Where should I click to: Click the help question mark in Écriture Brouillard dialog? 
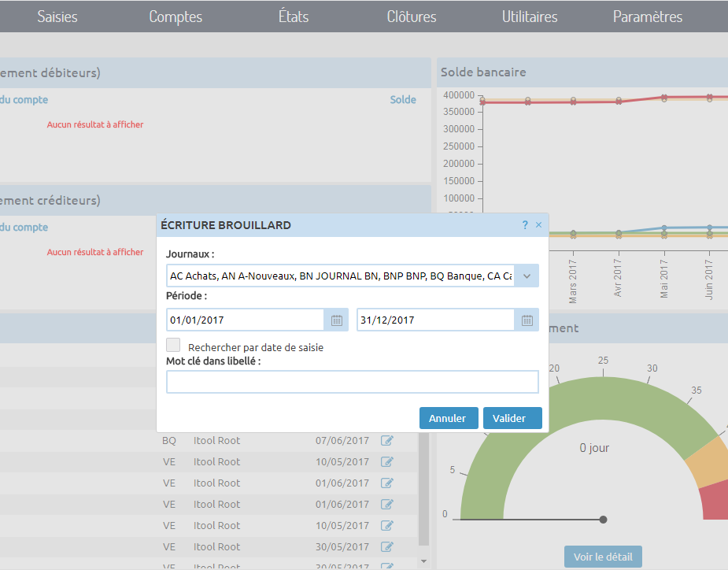pos(525,225)
